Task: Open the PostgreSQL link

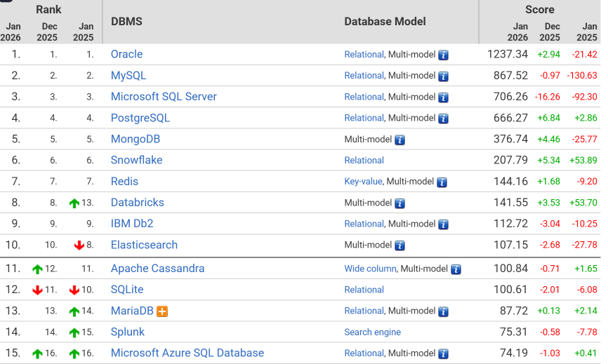Action: coord(140,118)
